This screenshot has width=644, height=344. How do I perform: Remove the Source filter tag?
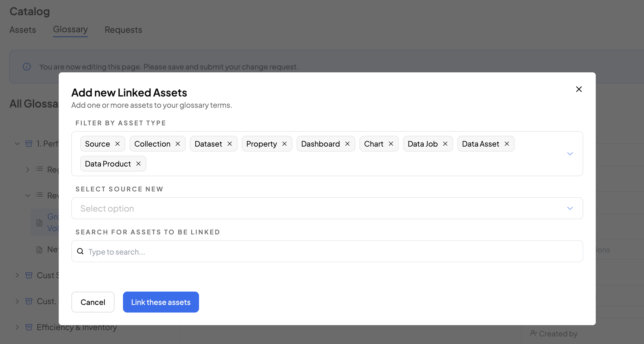coord(117,144)
